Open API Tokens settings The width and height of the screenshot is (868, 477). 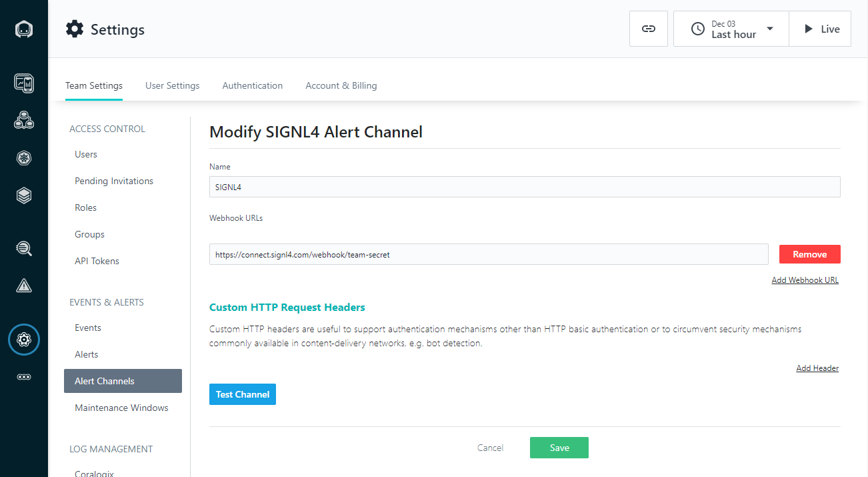coord(97,261)
